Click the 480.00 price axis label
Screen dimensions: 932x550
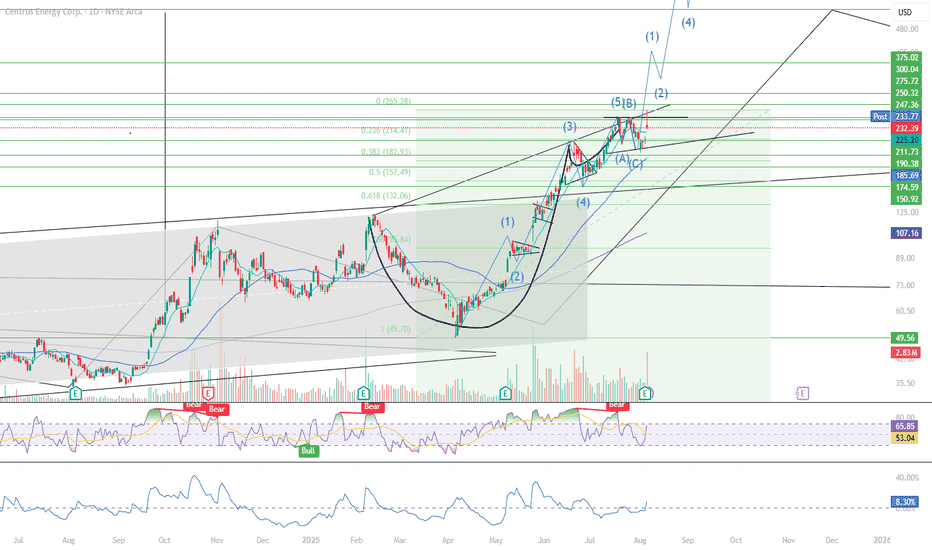coord(907,29)
